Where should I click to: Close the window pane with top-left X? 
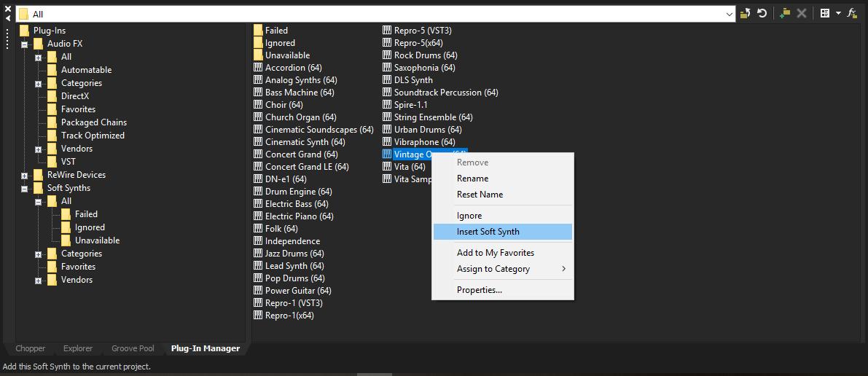[x=8, y=8]
